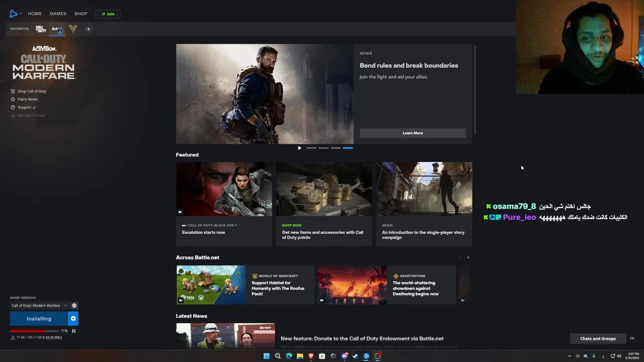Add a game to favorites with plus
Screen dimensions: 644x362
(88, 29)
